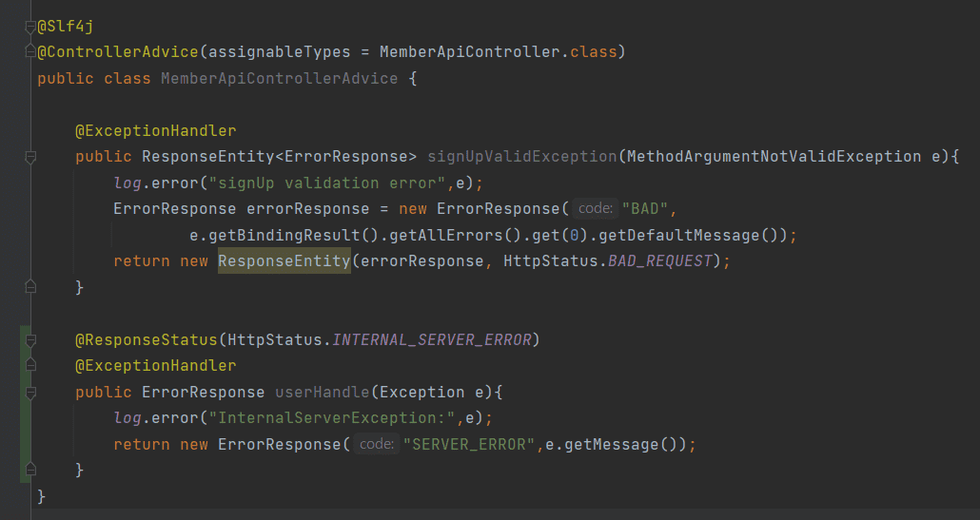Collapse the userHandle method fold marker
This screenshot has width=980, height=520.
[x=30, y=392]
